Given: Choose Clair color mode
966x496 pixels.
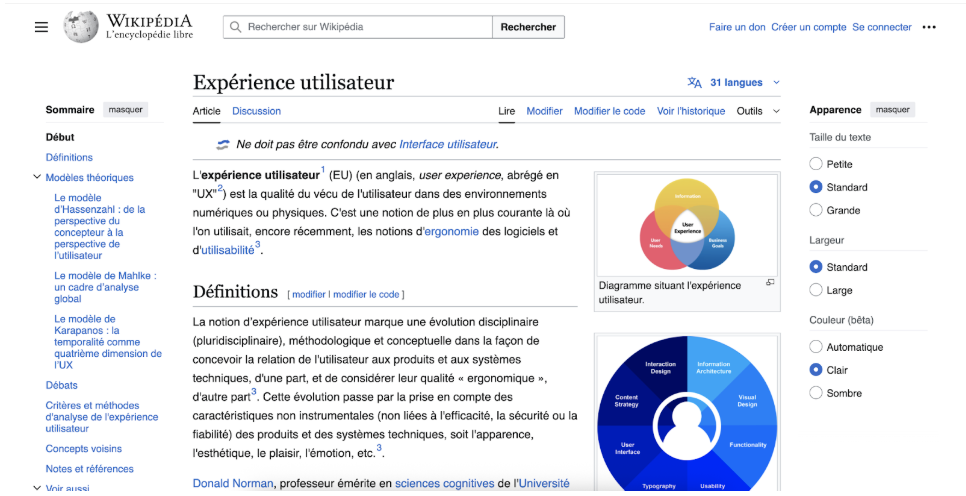Looking at the screenshot, I should (x=816, y=370).
